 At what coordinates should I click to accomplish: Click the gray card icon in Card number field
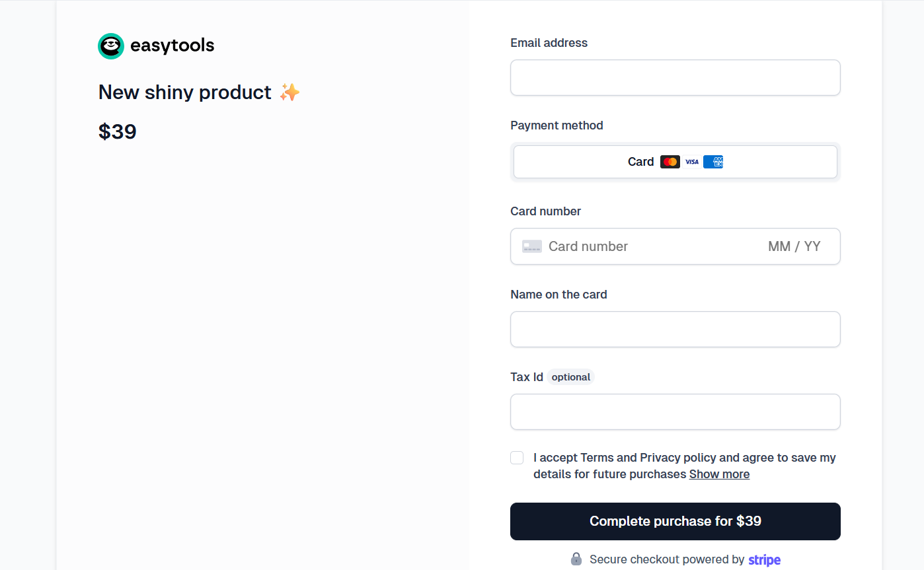coord(532,246)
